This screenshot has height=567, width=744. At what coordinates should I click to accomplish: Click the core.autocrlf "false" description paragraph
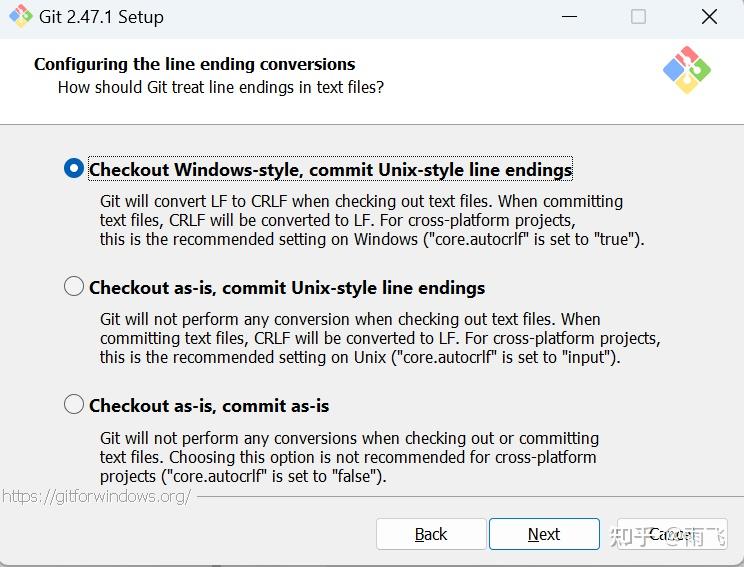pos(349,457)
